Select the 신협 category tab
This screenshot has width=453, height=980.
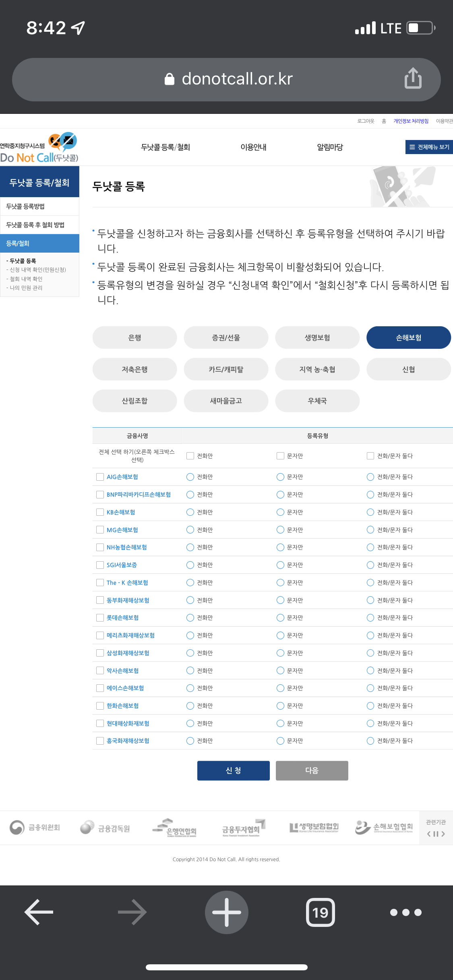click(x=409, y=369)
